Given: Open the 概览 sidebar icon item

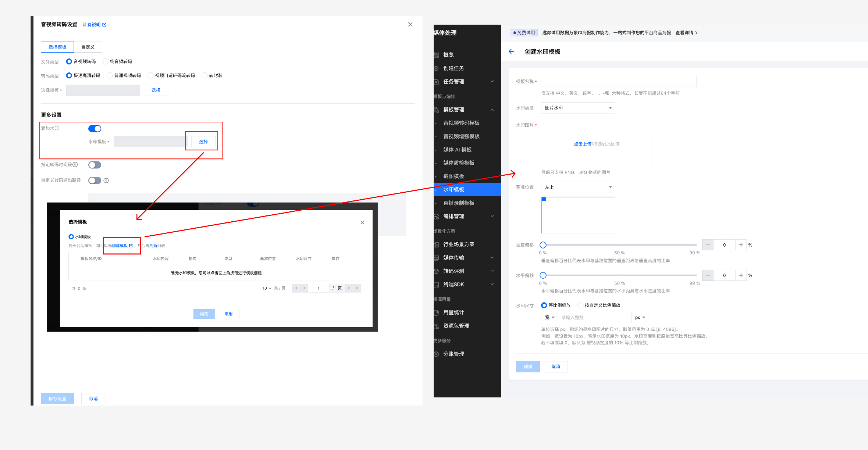Looking at the screenshot, I should pos(437,55).
